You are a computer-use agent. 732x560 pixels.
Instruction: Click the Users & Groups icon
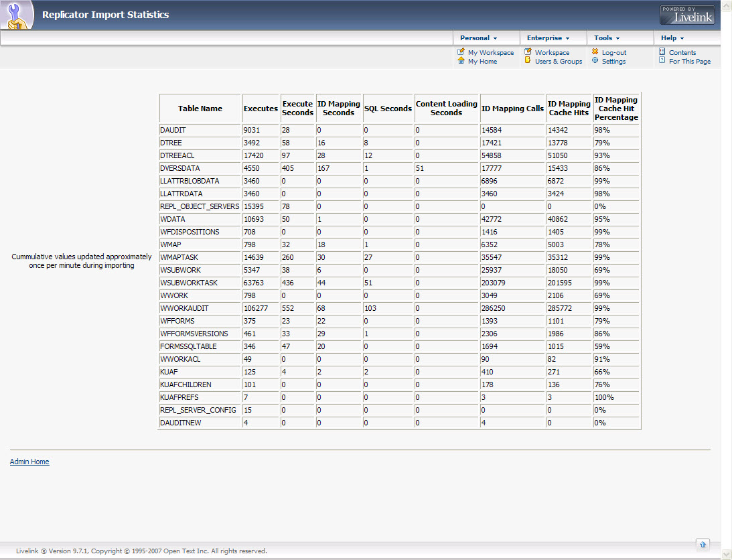pyautogui.click(x=528, y=61)
